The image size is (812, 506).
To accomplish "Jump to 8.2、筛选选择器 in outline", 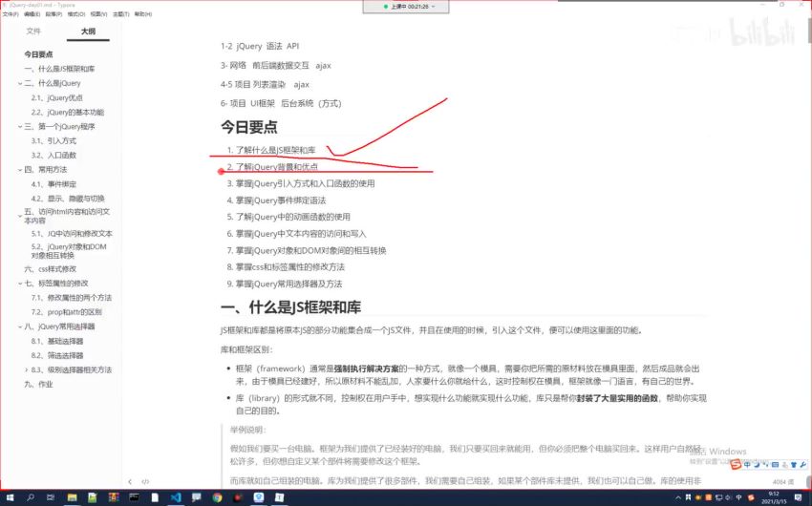I will [x=57, y=355].
